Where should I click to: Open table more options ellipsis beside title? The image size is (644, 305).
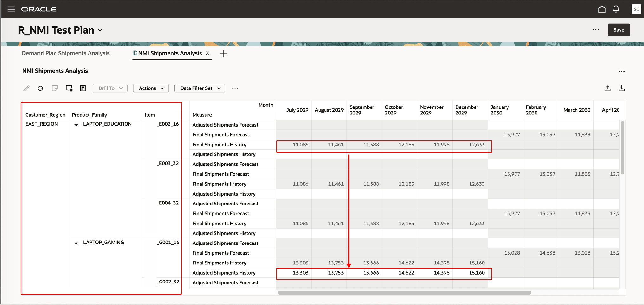(621, 71)
